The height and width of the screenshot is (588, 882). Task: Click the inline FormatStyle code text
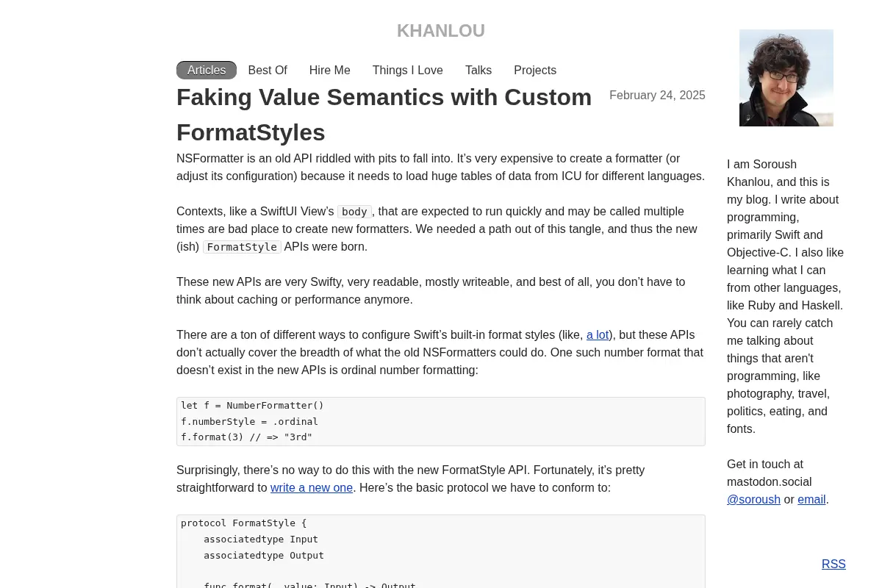tap(242, 247)
